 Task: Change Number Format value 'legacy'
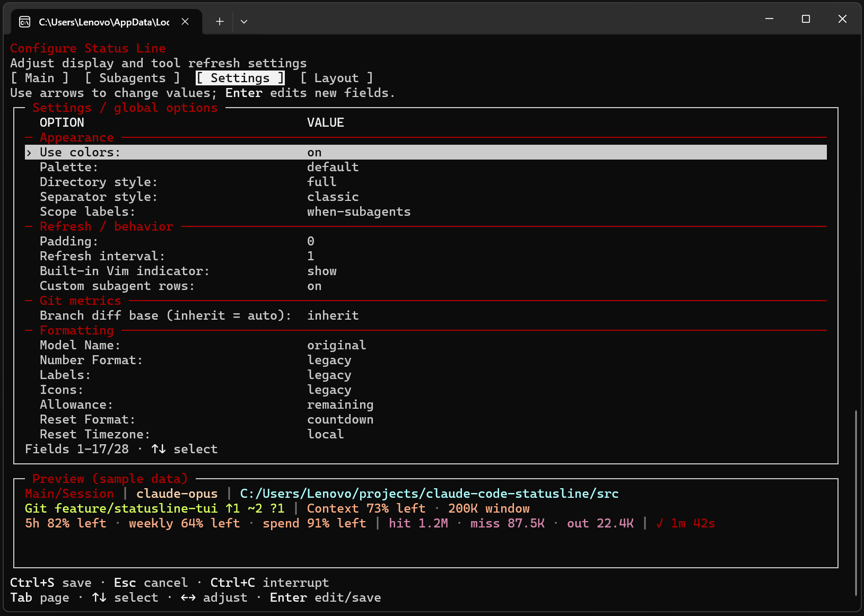coord(329,360)
